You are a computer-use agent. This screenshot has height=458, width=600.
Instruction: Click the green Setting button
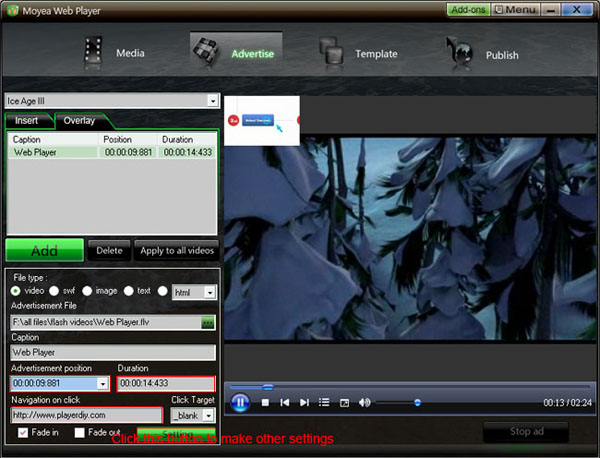pos(176,434)
